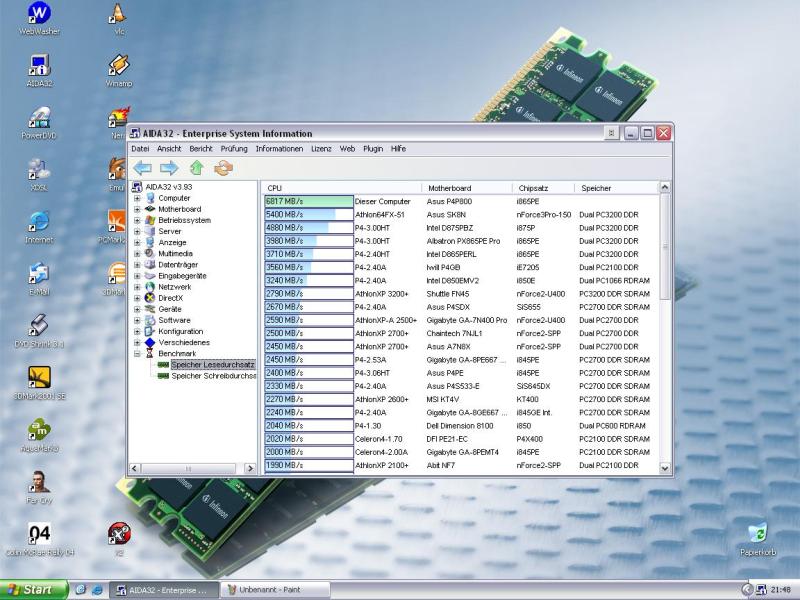
Task: Select the PowerDVD desktop icon
Action: coord(39,123)
